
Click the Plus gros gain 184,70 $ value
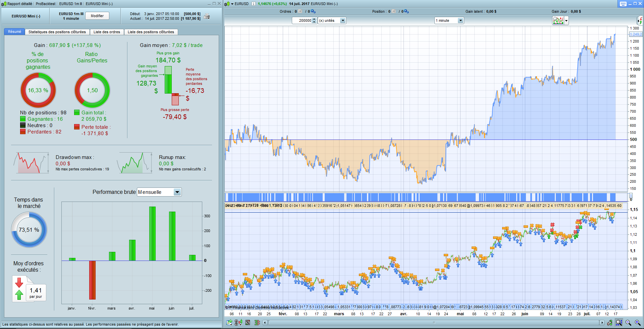[168, 60]
